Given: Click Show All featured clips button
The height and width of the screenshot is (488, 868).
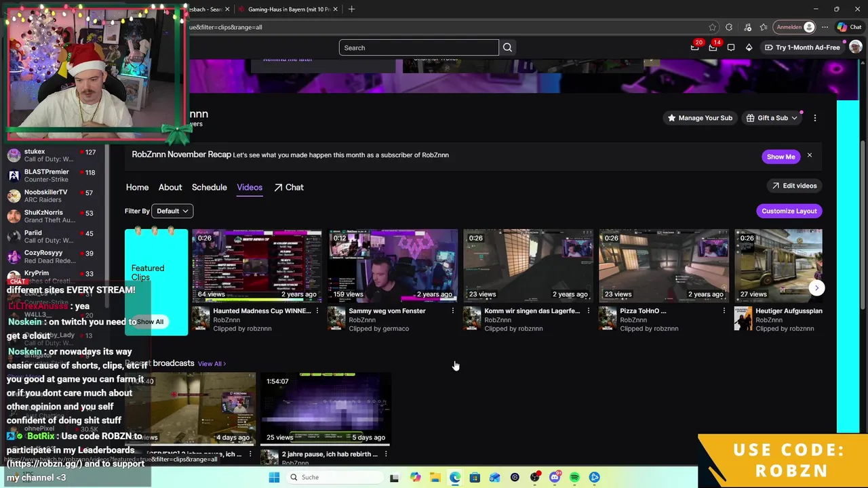Looking at the screenshot, I should [x=151, y=322].
